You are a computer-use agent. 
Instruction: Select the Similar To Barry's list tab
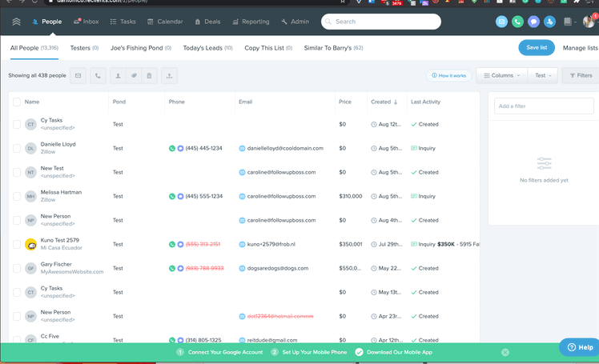point(333,48)
